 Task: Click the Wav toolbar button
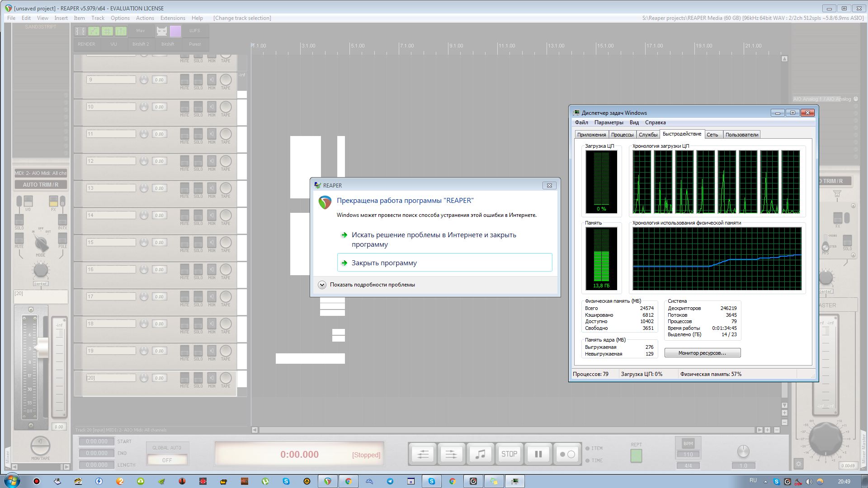(141, 31)
